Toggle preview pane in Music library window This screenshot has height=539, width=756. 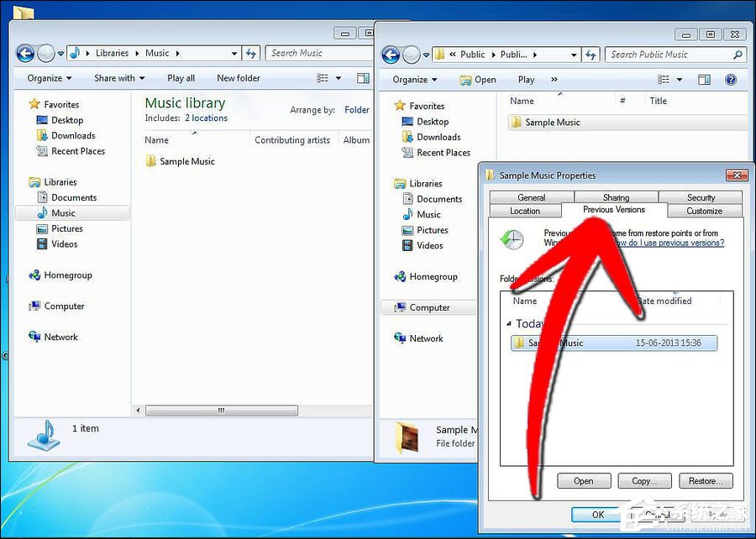coord(363,78)
